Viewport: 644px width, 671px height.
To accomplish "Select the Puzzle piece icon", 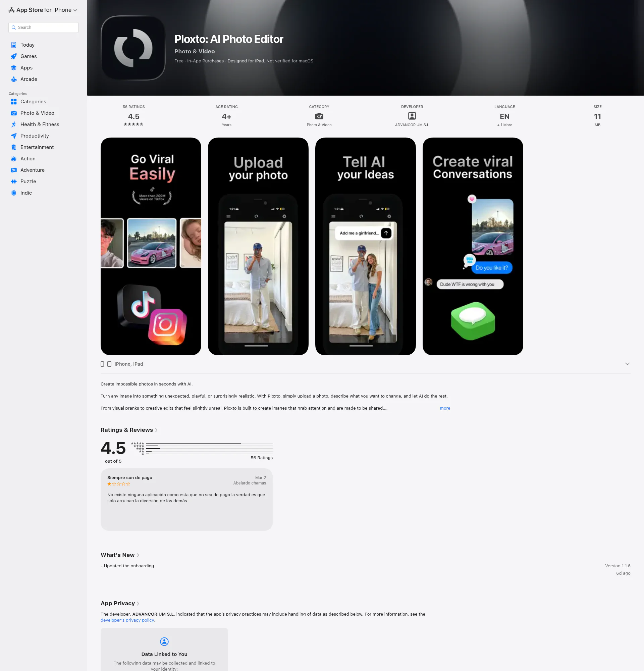I will (14, 182).
